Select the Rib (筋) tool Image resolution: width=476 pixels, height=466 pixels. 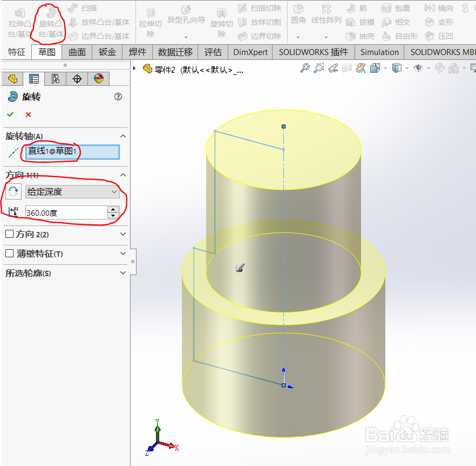pos(357,8)
